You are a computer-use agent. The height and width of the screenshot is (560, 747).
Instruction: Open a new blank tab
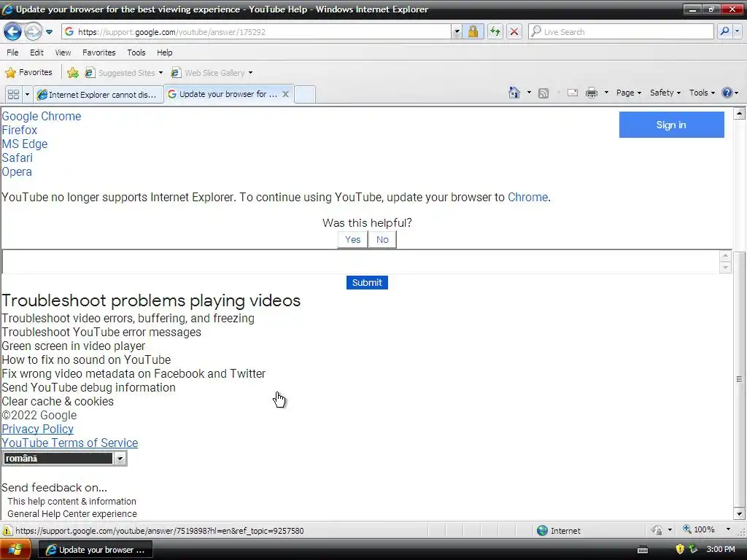point(305,94)
